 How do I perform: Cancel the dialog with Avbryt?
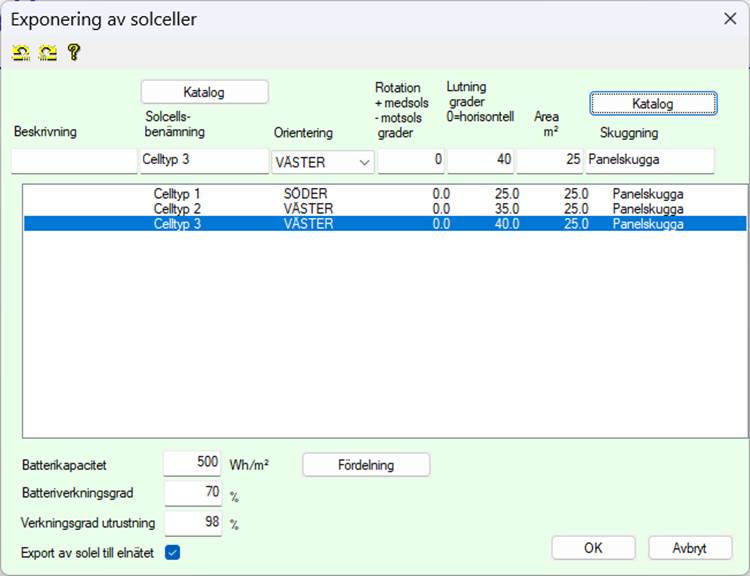click(690, 548)
